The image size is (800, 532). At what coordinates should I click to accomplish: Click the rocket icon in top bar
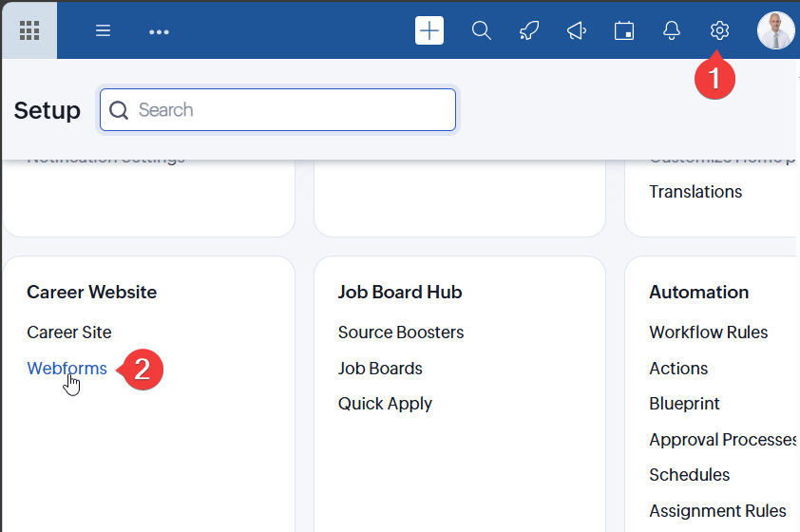(x=529, y=30)
